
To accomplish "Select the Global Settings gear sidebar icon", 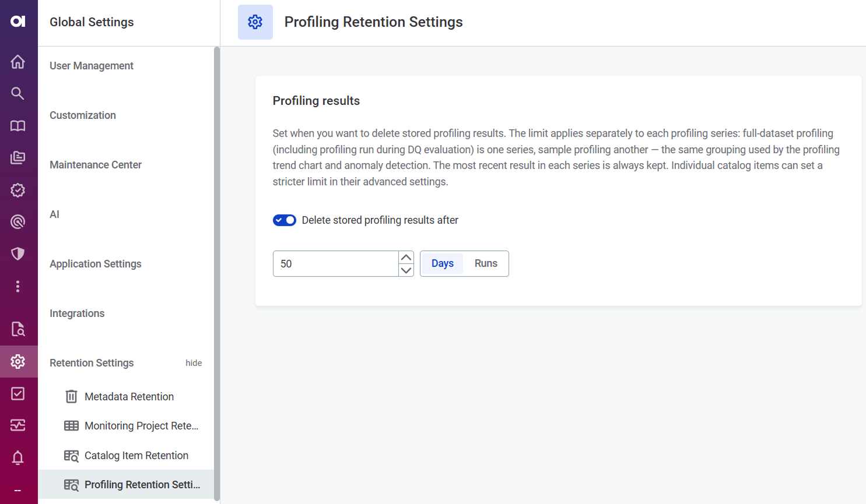I will point(18,361).
